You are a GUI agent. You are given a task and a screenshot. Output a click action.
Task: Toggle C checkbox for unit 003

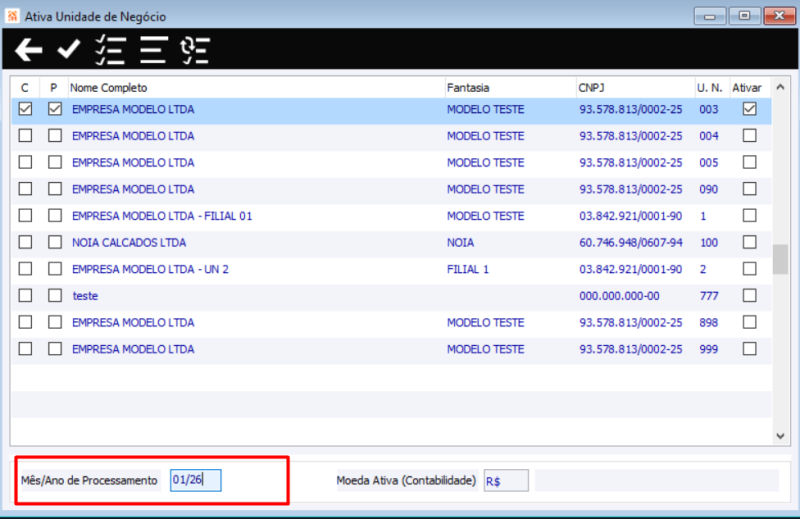(25, 109)
